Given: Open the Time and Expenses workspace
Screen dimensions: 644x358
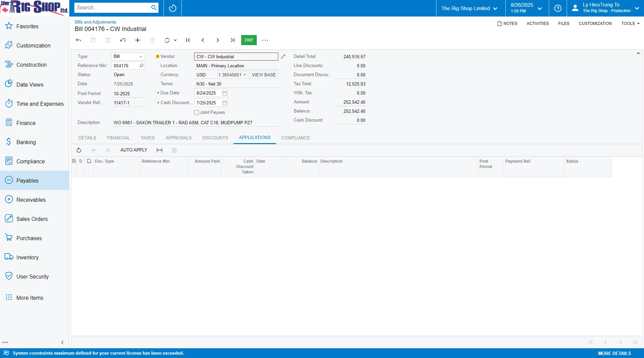Looking at the screenshot, I should 34,104.
